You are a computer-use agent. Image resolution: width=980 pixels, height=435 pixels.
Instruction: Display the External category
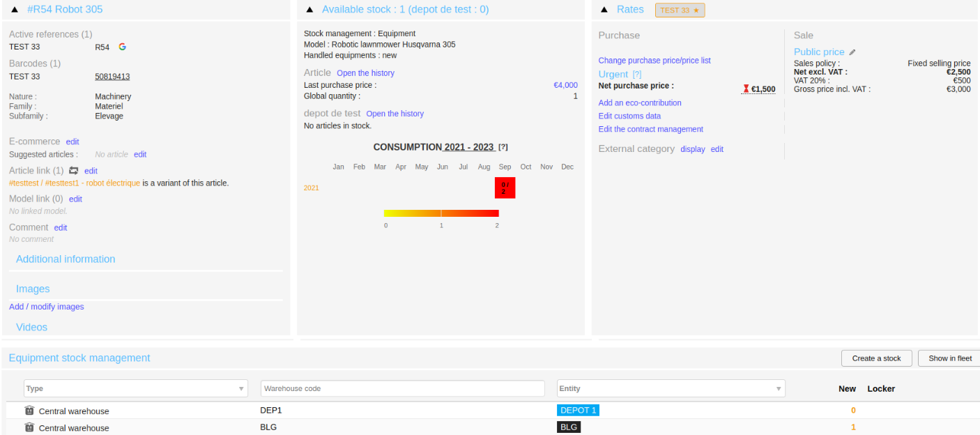[693, 149]
